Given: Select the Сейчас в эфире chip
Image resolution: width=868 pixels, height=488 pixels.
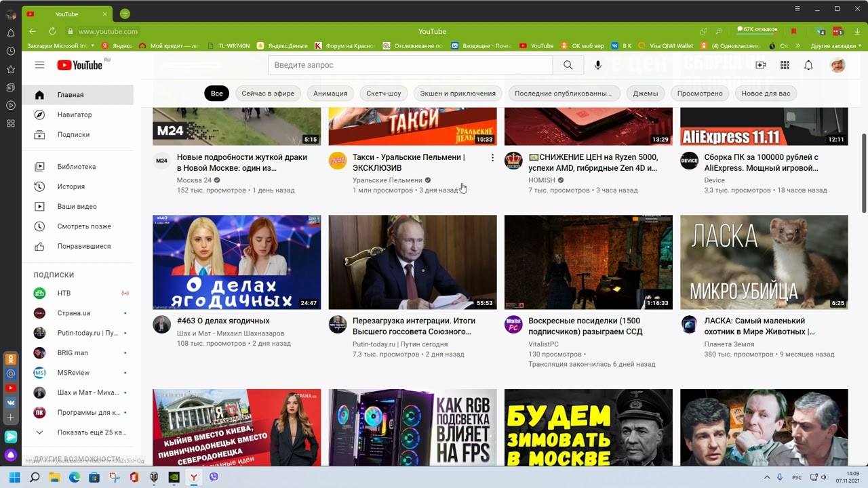Looking at the screenshot, I should [268, 94].
